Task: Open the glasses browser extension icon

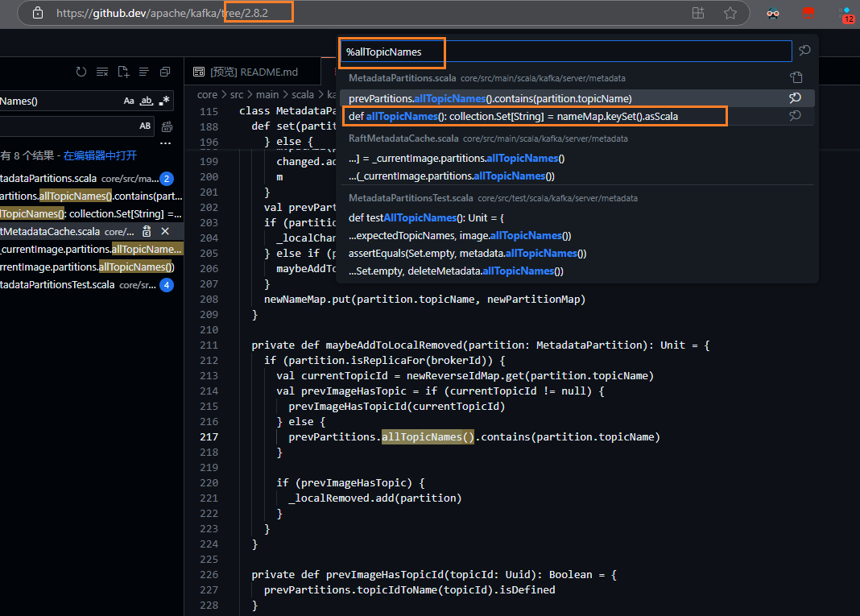Action: pos(773,13)
